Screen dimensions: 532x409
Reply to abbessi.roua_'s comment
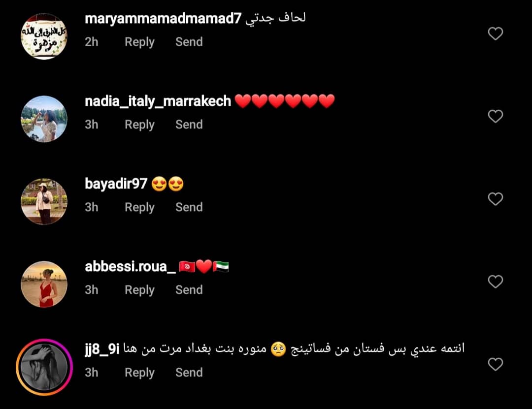139,290
